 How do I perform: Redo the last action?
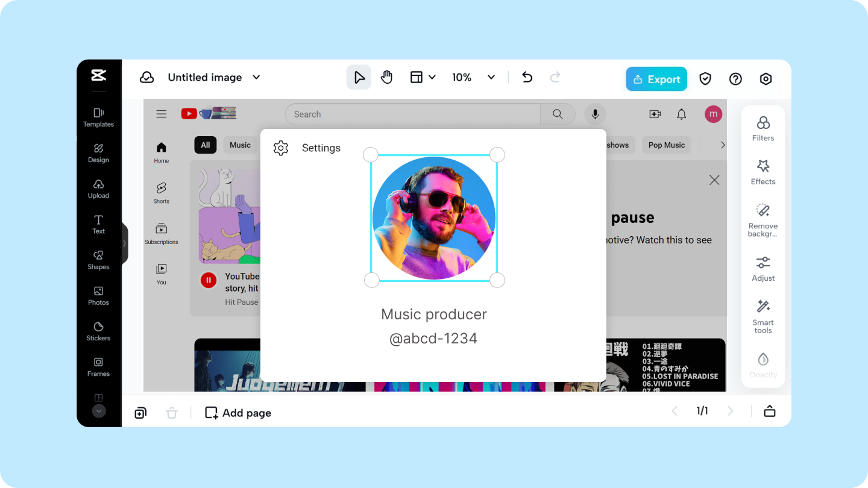(555, 77)
